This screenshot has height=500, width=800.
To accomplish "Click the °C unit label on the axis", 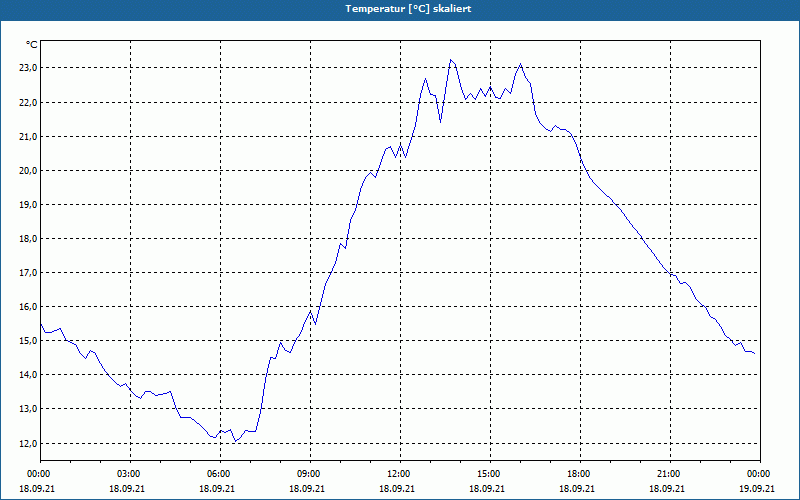I will (x=32, y=45).
